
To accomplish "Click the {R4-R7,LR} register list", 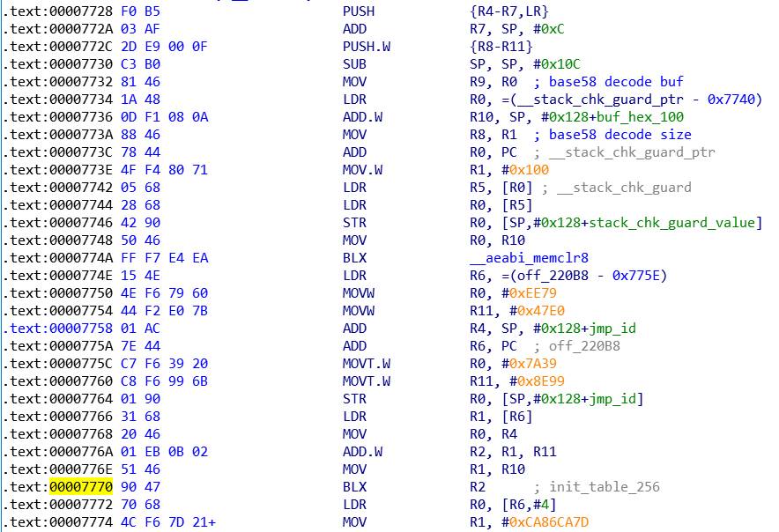I will [x=509, y=11].
